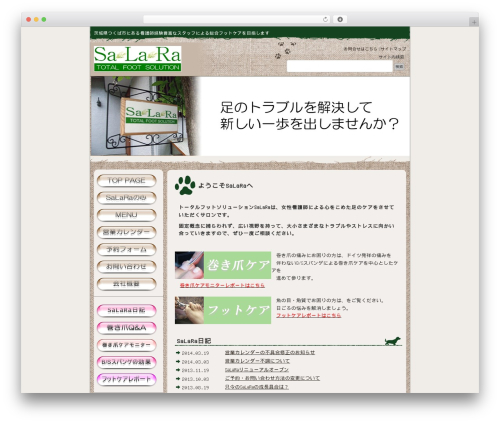Open the MENU sidebar button
Viewport: 500px width, 423px height.
pos(126,215)
